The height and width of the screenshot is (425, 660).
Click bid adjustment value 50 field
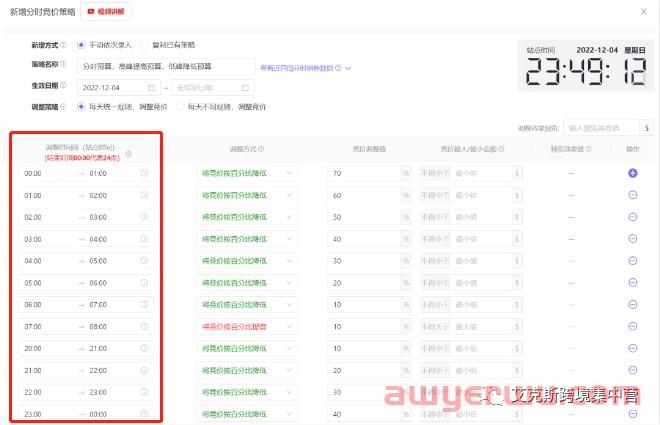(364, 217)
